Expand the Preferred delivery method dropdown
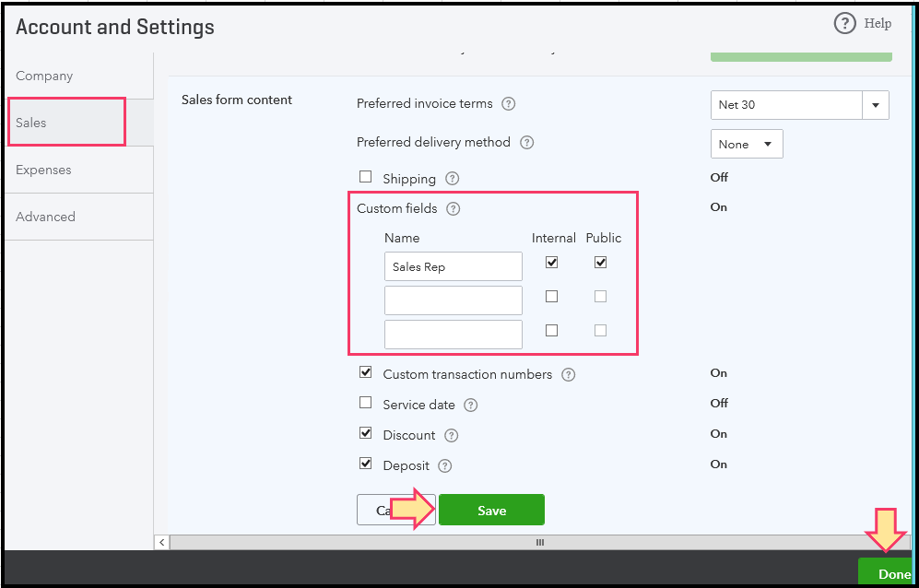This screenshot has height=588, width=919. (x=747, y=145)
